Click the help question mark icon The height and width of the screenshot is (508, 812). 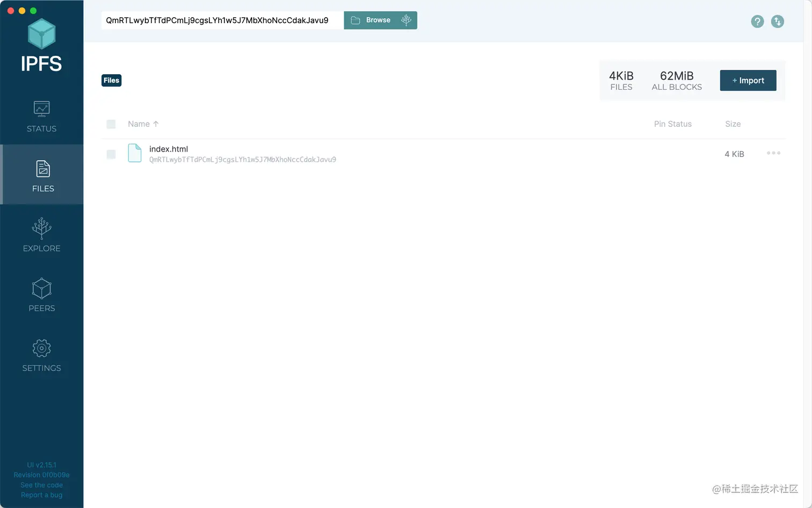tap(757, 22)
